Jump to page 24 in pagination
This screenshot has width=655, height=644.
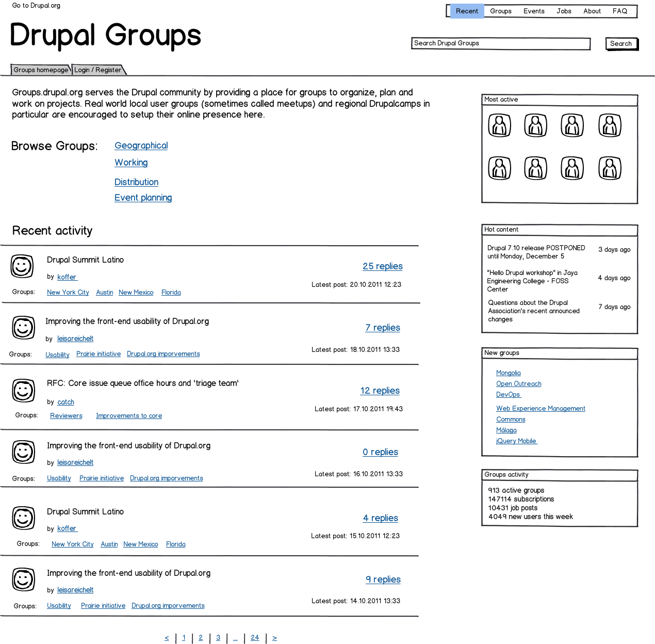coord(254,638)
